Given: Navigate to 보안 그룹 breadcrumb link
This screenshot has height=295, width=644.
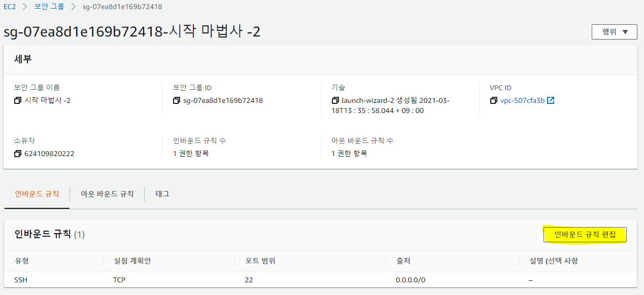Looking at the screenshot, I should [49, 7].
